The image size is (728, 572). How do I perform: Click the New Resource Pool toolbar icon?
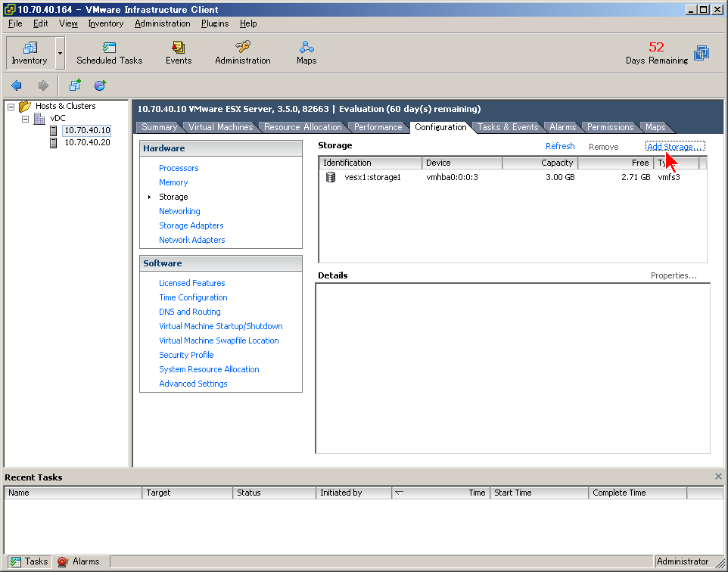click(100, 85)
